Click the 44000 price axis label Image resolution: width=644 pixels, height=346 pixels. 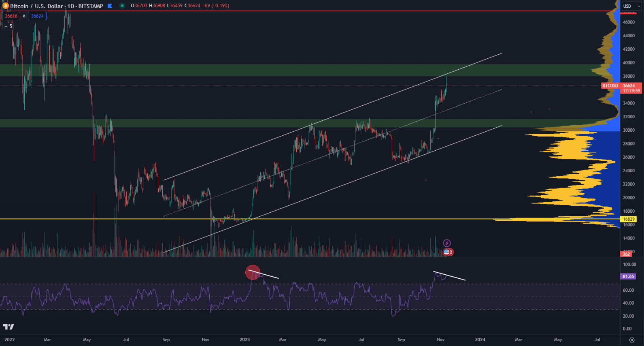[629, 36]
